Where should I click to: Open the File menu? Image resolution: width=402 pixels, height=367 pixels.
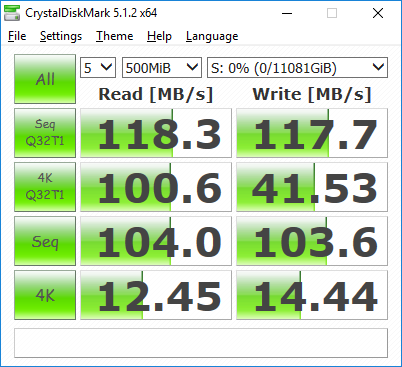coord(17,36)
